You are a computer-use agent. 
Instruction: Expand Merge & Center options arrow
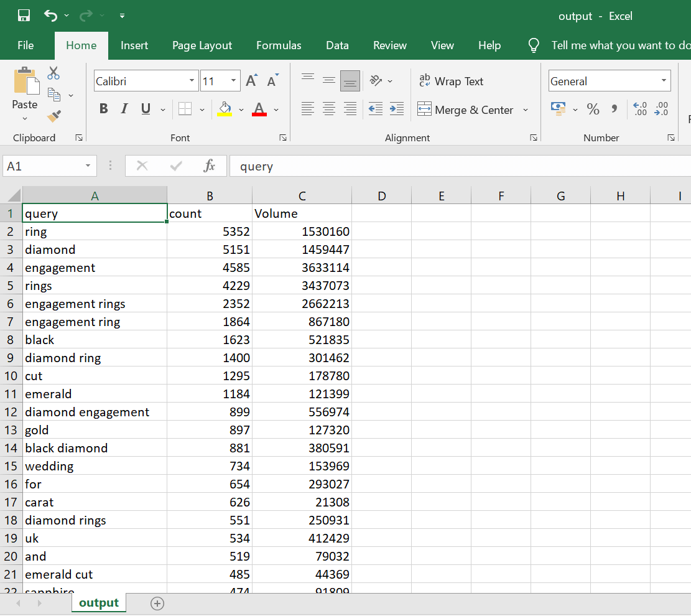pos(526,110)
